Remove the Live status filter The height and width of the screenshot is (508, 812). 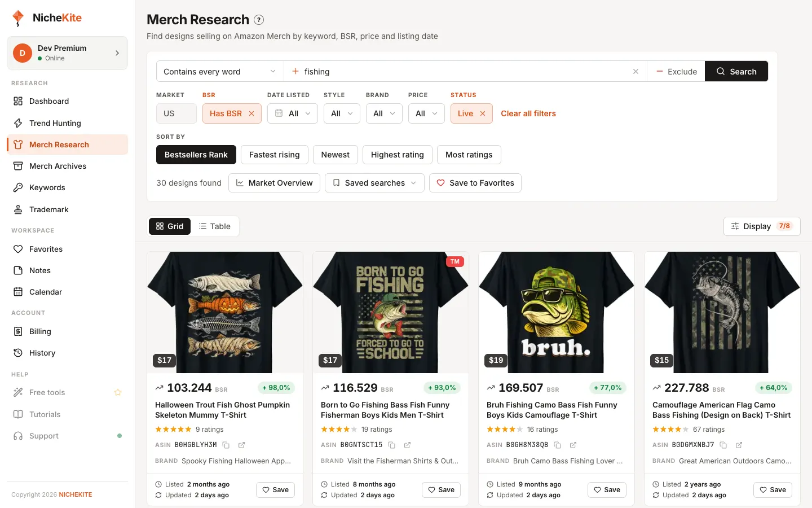coord(483,113)
